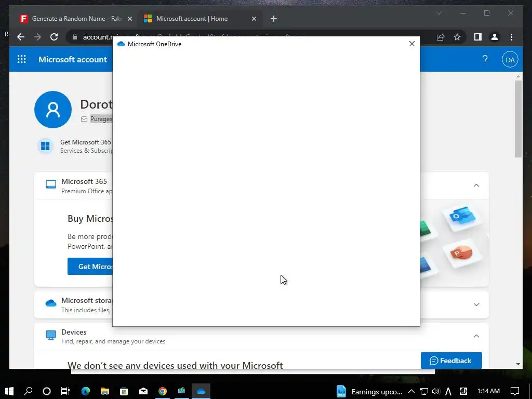This screenshot has height=399, width=532.
Task: Open the 1:14 AM clock
Action: (488, 391)
